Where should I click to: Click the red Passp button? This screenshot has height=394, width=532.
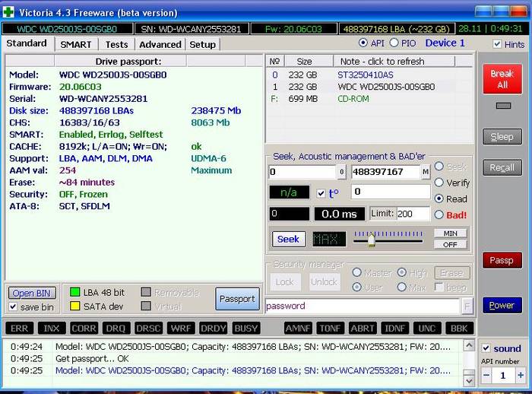tap(502, 260)
